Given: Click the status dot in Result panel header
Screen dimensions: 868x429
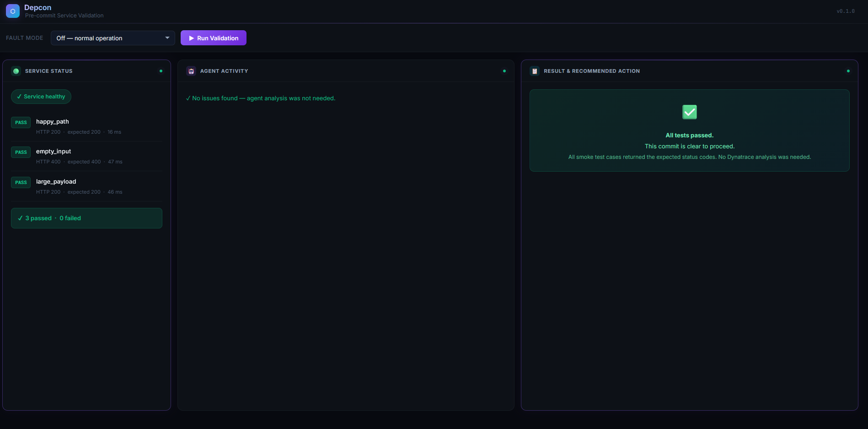Looking at the screenshot, I should click(848, 71).
